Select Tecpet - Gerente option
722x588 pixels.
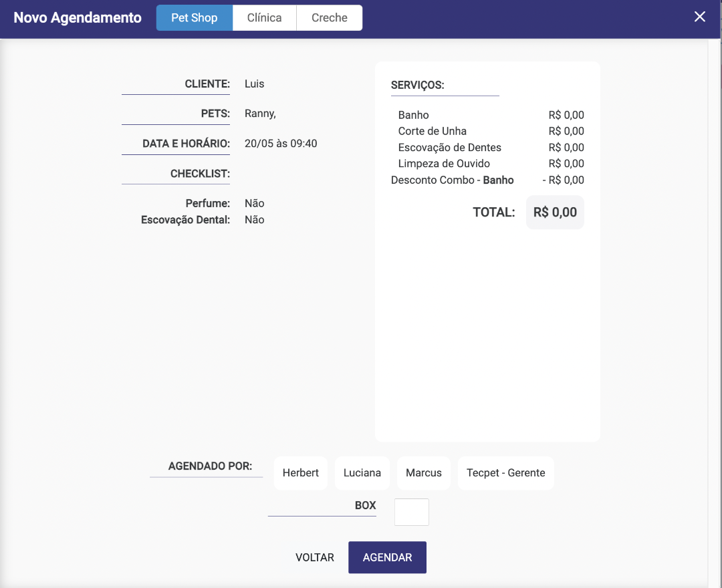tap(506, 473)
